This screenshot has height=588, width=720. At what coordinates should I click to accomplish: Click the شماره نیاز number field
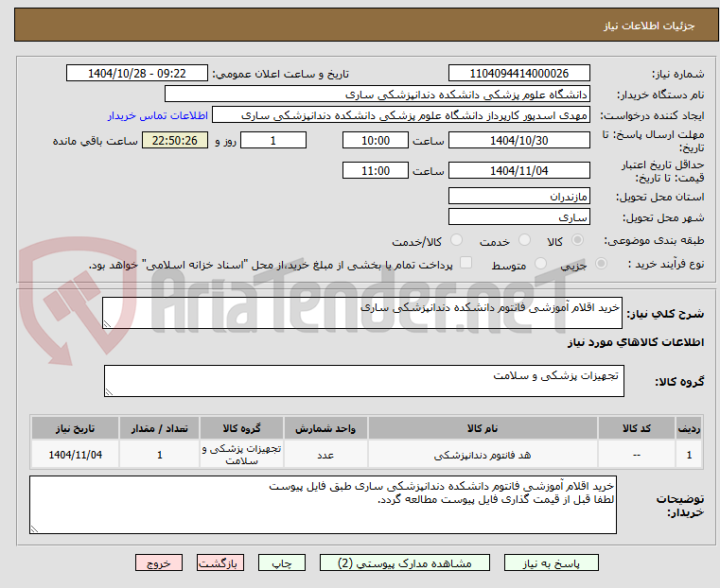click(518, 74)
